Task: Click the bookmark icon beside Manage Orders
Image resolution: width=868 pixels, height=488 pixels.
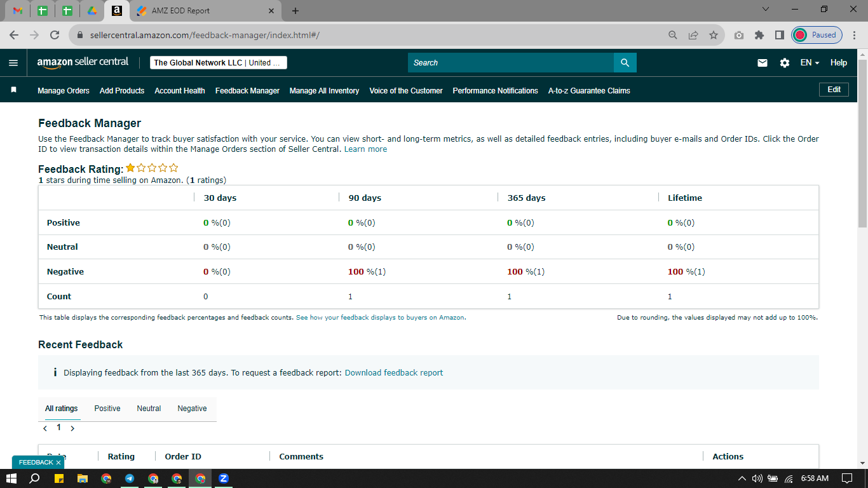Action: [x=13, y=90]
